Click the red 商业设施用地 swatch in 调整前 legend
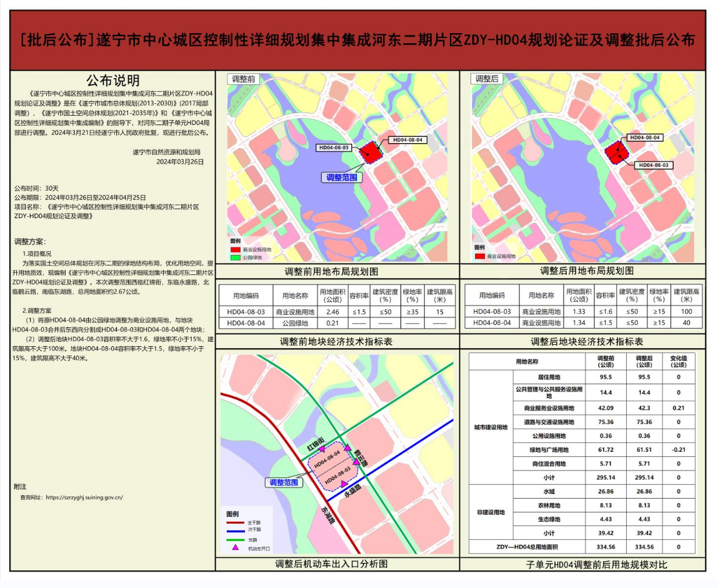Screen dimensions: 718x588 point(235,249)
